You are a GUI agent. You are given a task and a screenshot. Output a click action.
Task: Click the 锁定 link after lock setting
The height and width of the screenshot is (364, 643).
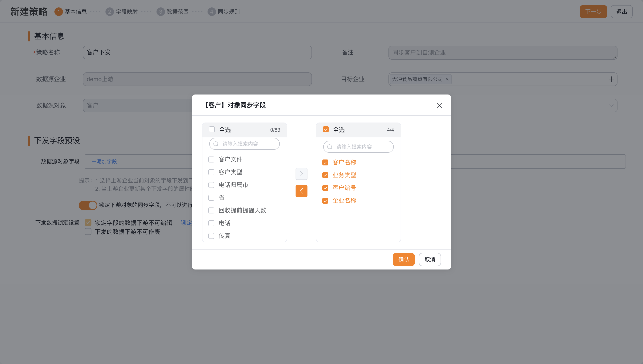186,223
